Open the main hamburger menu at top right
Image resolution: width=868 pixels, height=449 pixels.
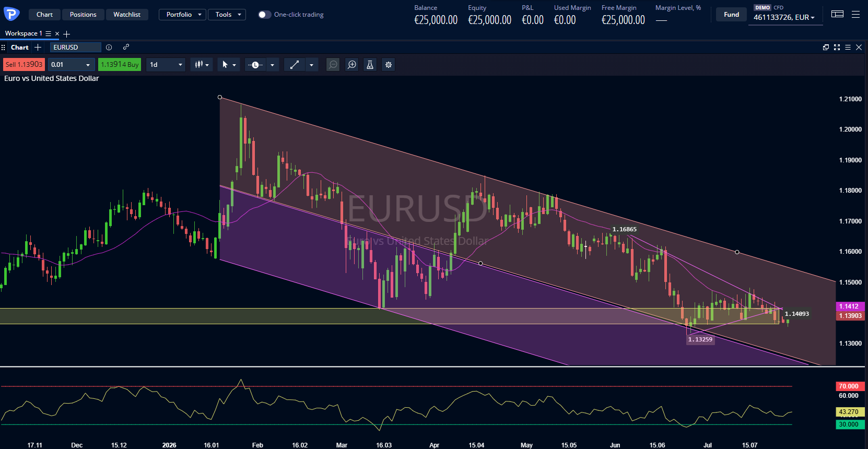point(855,14)
